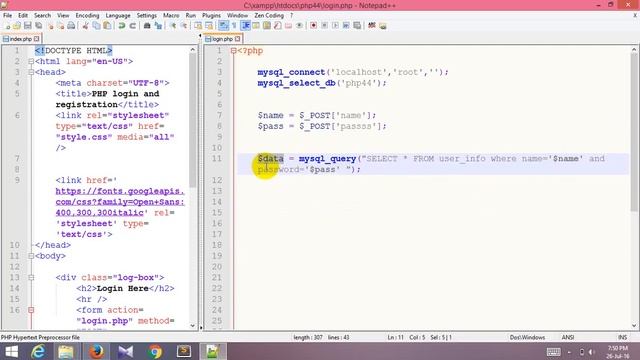Open Chrome from the taskbar
This screenshot has width=640, height=360.
pos(155,351)
